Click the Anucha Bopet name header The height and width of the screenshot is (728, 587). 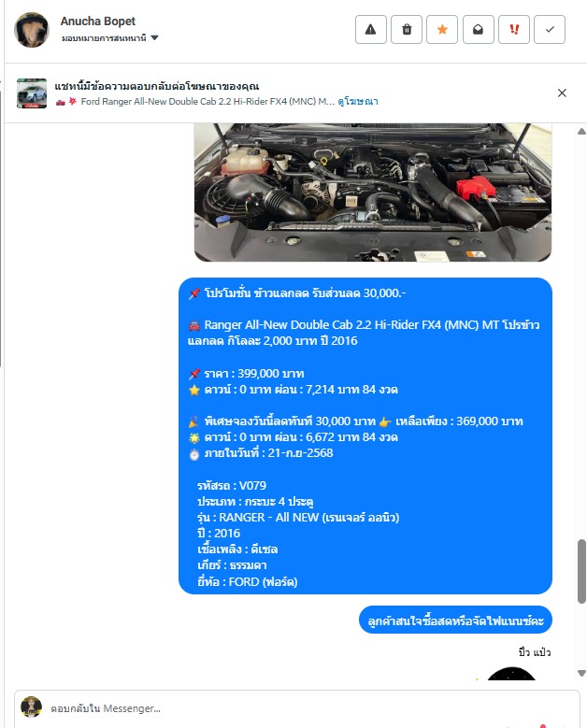pos(97,21)
